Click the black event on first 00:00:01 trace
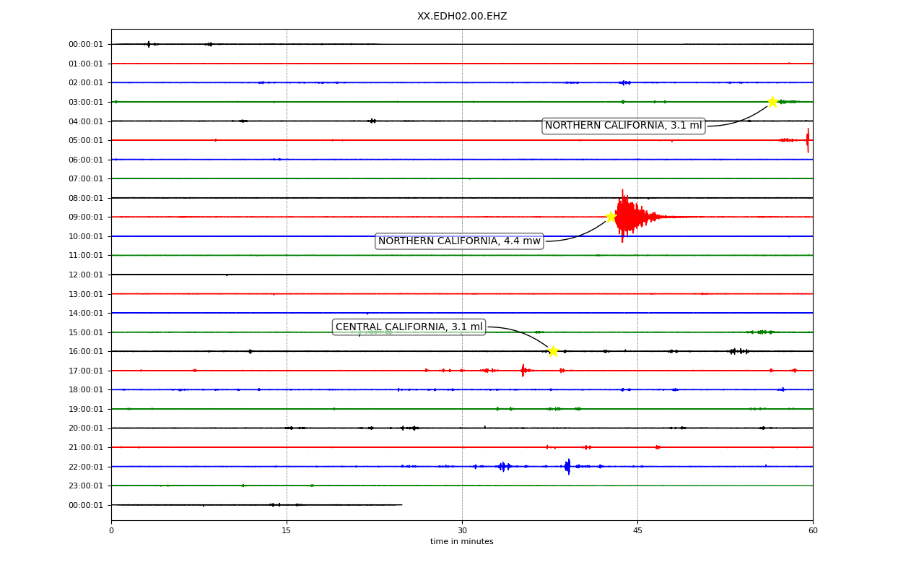The height and width of the screenshot is (578, 924). tap(149, 44)
